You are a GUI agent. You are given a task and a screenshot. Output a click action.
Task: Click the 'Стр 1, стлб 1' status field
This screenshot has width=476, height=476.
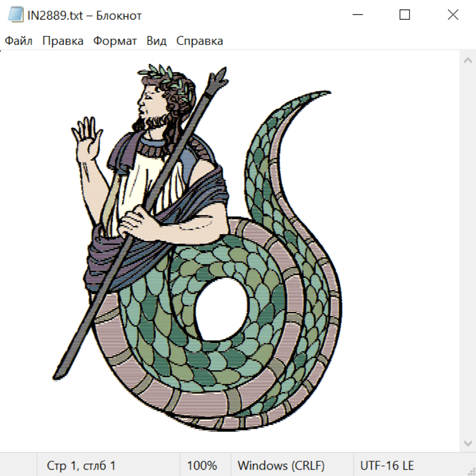[81, 466]
